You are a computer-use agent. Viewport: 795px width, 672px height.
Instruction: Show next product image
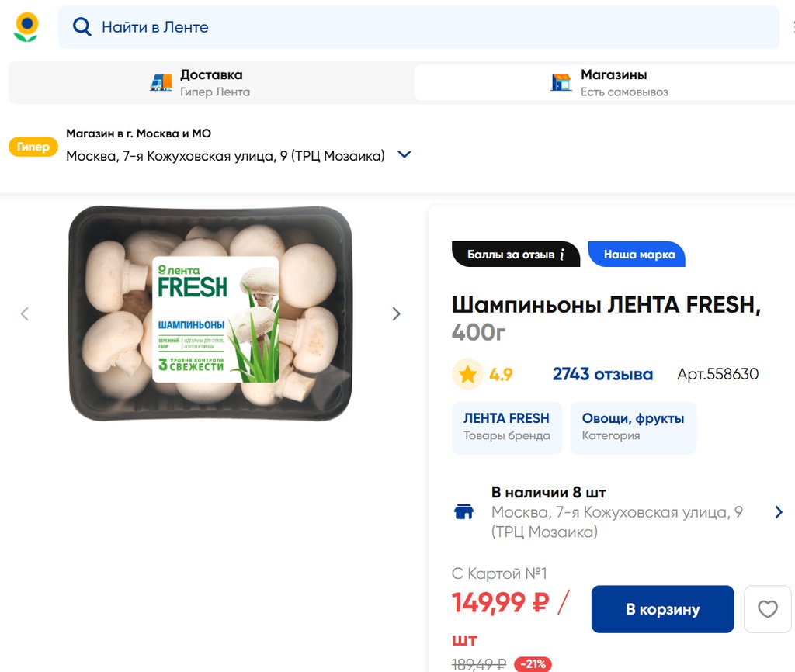coord(396,313)
